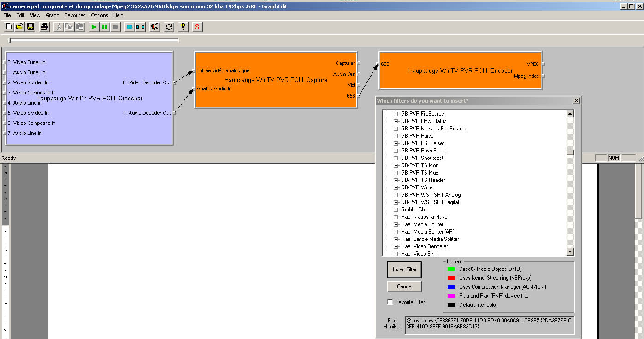This screenshot has height=339, width=644.
Task: Open the Graph menu
Action: (53, 15)
